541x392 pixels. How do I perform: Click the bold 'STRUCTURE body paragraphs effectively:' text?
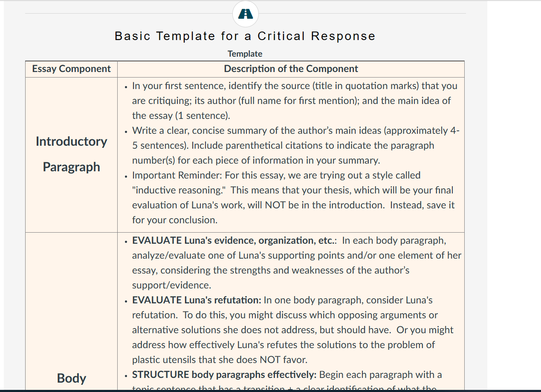coord(224,375)
